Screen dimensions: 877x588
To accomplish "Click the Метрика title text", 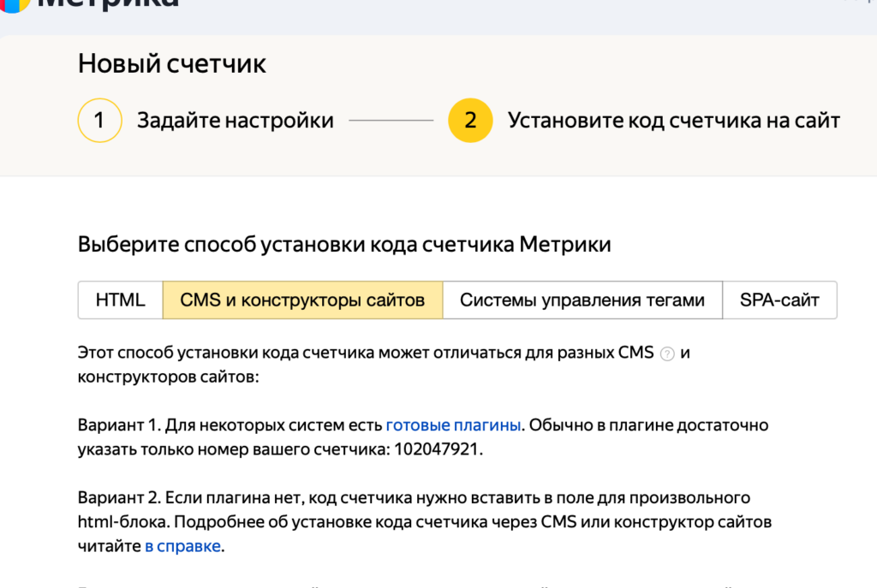I will pyautogui.click(x=109, y=3).
